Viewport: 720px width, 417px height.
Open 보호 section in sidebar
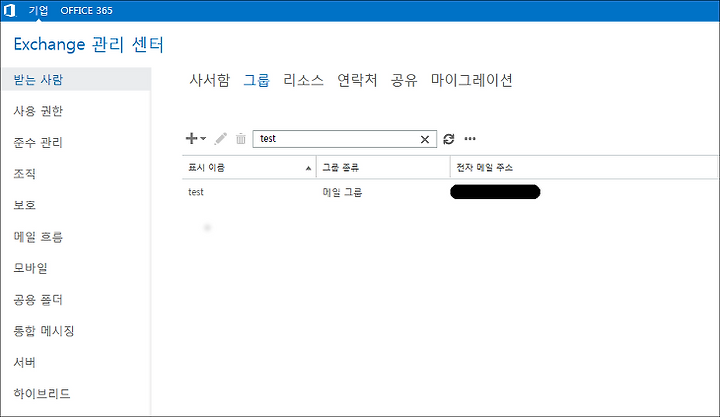(24, 205)
